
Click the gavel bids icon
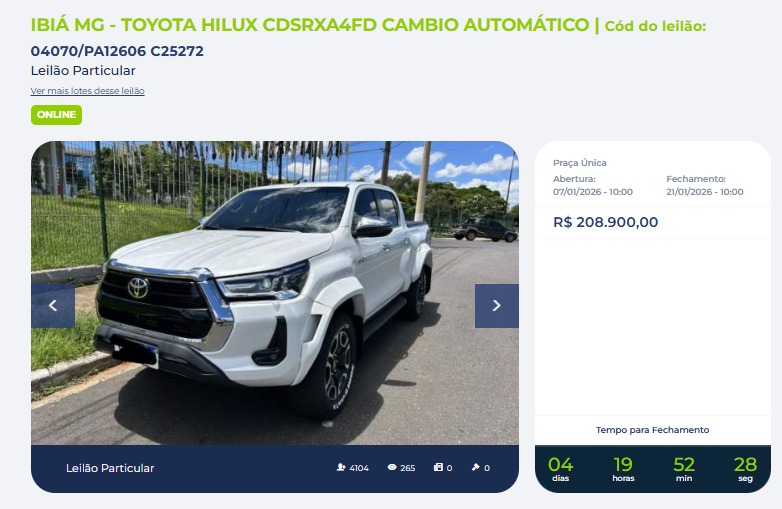click(x=475, y=468)
